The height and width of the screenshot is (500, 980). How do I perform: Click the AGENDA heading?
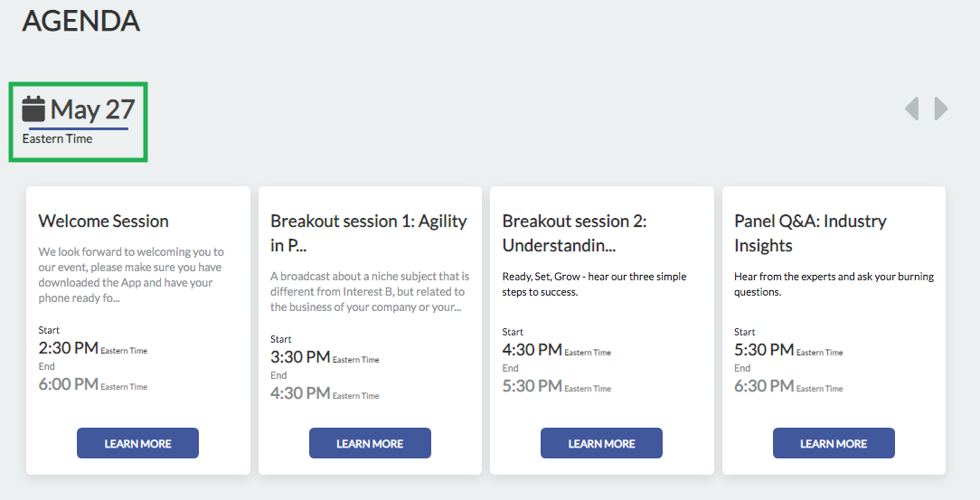click(81, 21)
